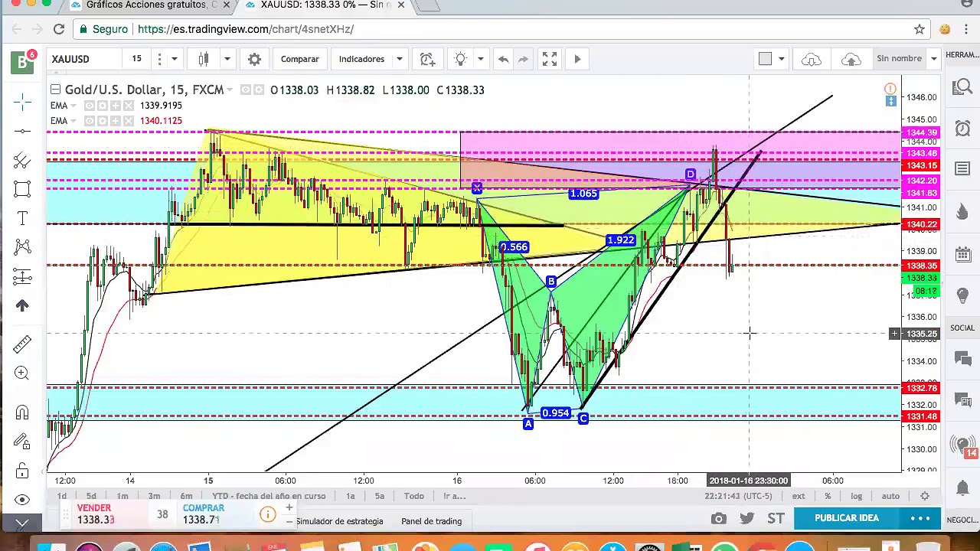
Task: Select the trend line drawing tool
Action: [22, 131]
